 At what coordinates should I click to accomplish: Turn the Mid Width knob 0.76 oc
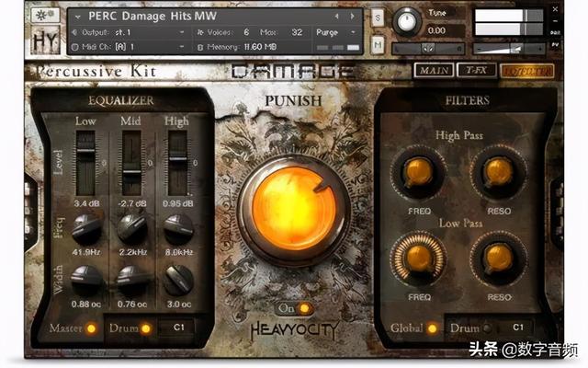tap(132, 281)
